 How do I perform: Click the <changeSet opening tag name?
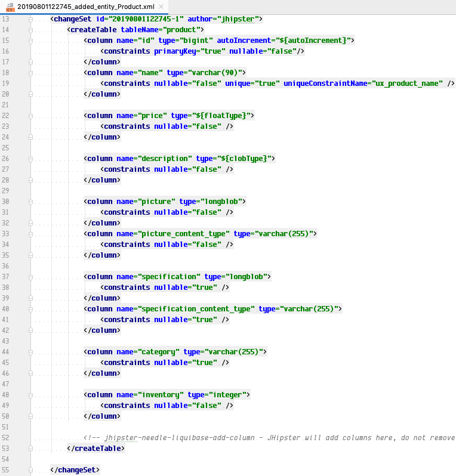pyautogui.click(x=73, y=19)
